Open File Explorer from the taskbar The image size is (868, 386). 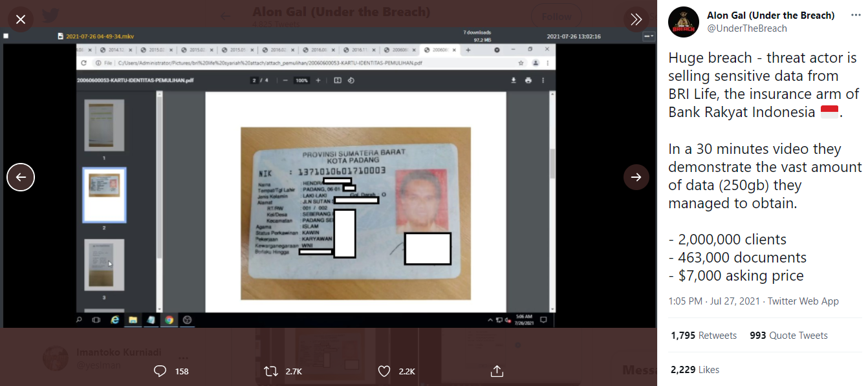(x=133, y=319)
